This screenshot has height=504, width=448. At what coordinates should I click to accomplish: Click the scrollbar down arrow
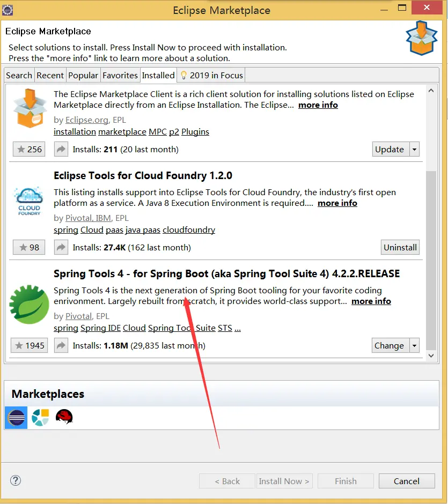point(431,355)
